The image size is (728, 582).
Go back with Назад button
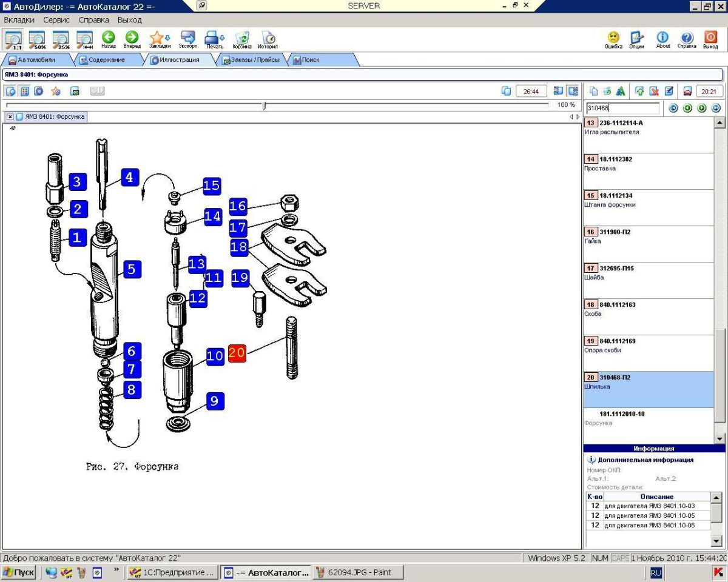109,40
